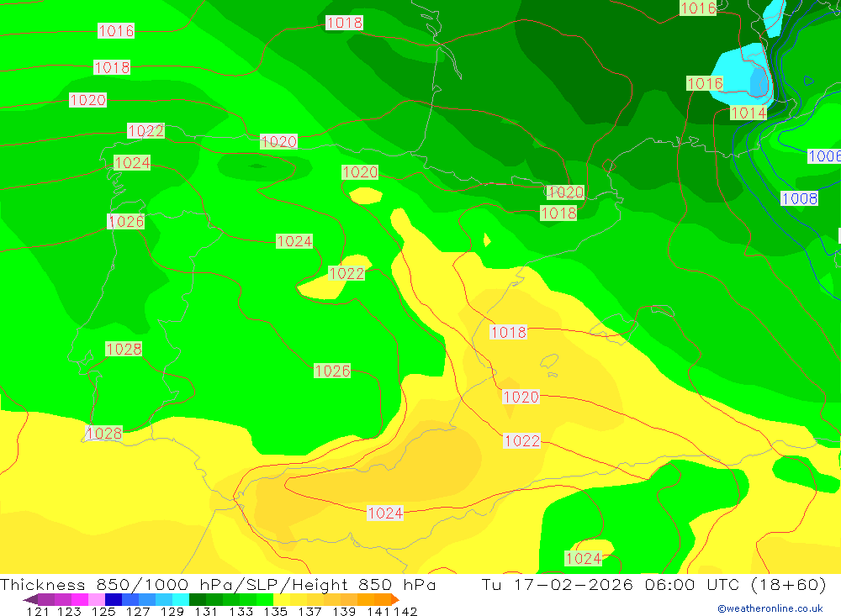Click the 1016 label beside the cyan patch
841x616 pixels.
pos(705,83)
